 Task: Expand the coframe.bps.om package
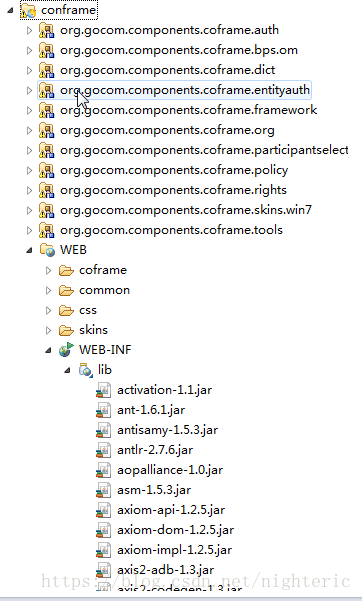click(30, 50)
